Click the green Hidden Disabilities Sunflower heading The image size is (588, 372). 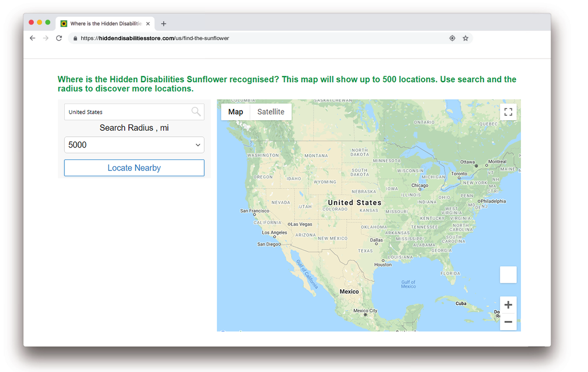[x=287, y=84]
